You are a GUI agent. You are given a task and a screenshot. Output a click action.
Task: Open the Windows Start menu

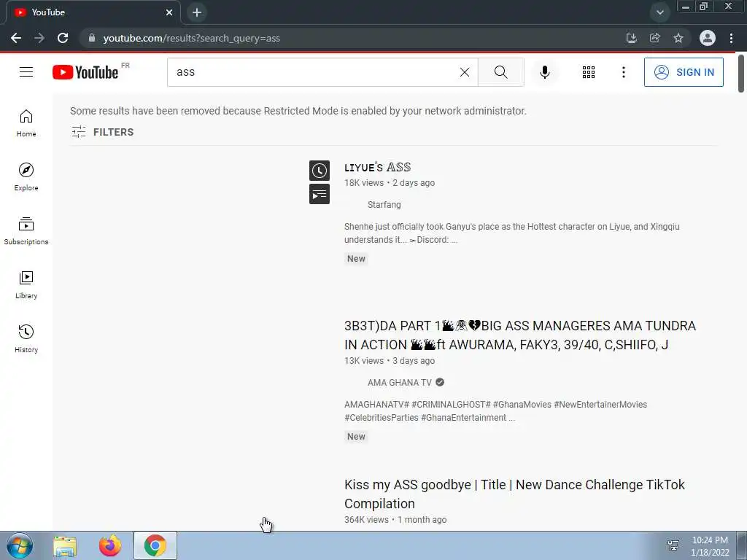(20, 545)
